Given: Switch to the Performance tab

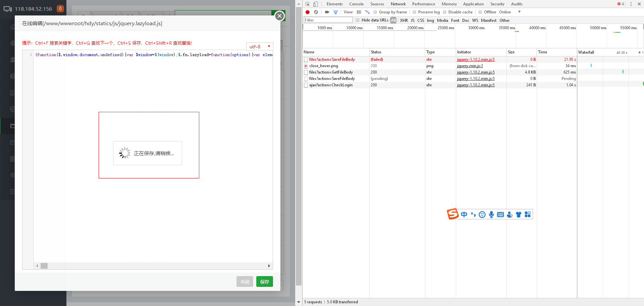Looking at the screenshot, I should [424, 4].
